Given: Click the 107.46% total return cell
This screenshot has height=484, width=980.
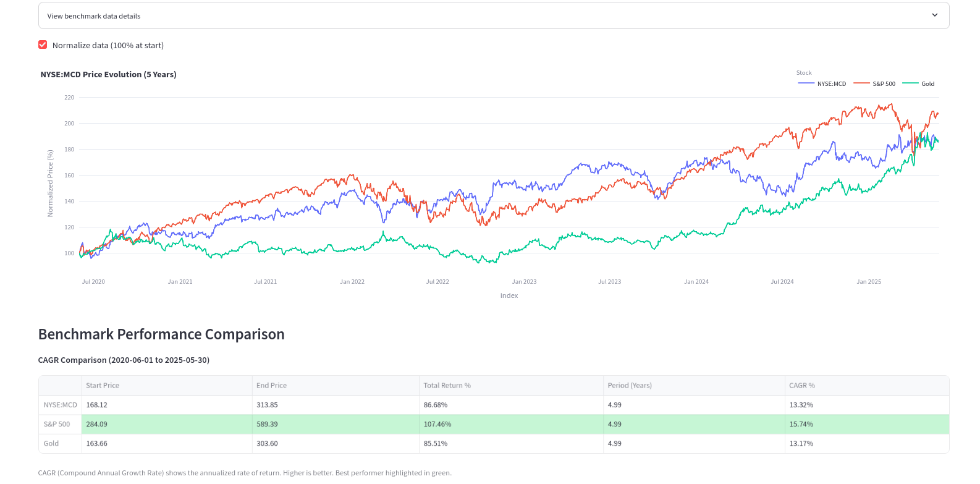Looking at the screenshot, I should [511, 424].
